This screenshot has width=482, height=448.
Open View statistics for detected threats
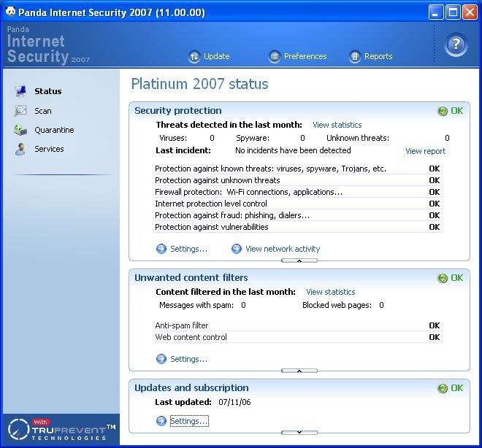tap(337, 125)
